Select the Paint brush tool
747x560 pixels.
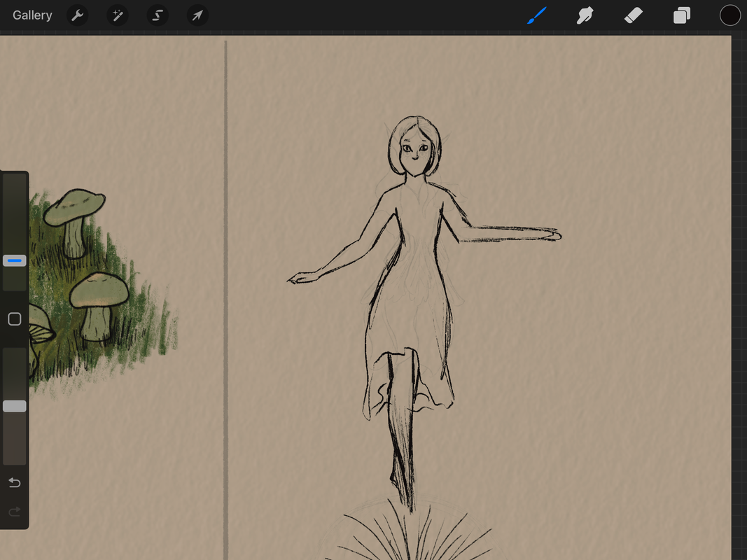pos(537,15)
